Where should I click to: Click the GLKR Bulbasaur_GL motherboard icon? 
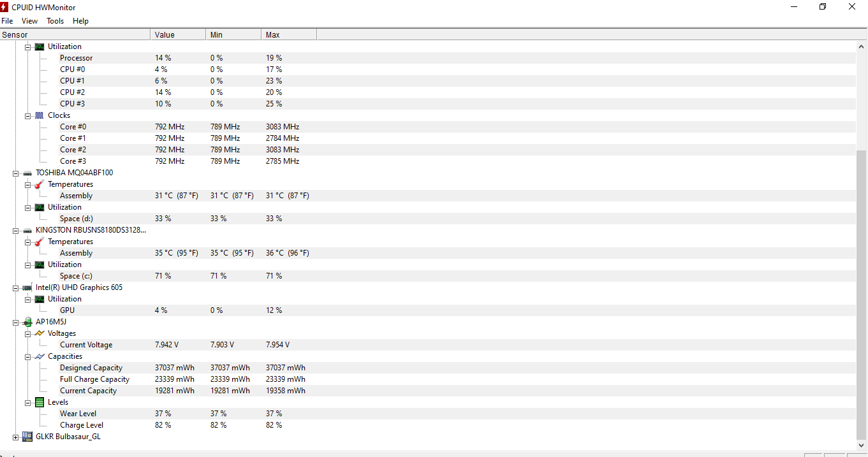27,437
